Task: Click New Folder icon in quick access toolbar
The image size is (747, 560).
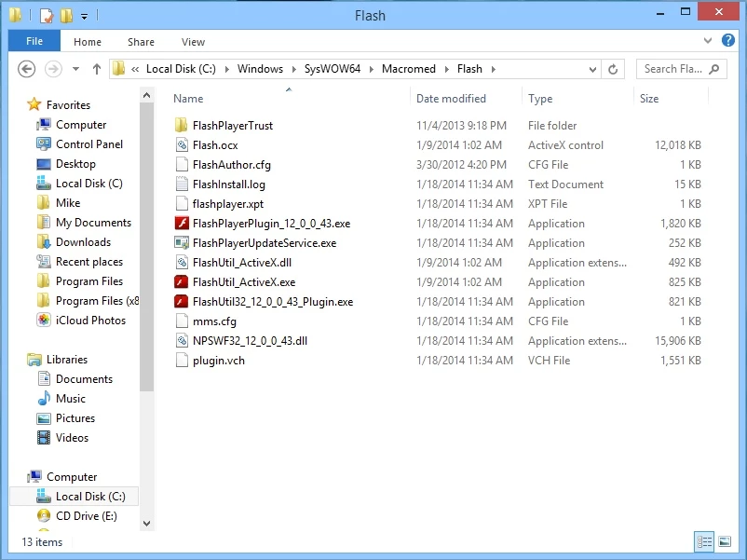Action: (x=66, y=16)
